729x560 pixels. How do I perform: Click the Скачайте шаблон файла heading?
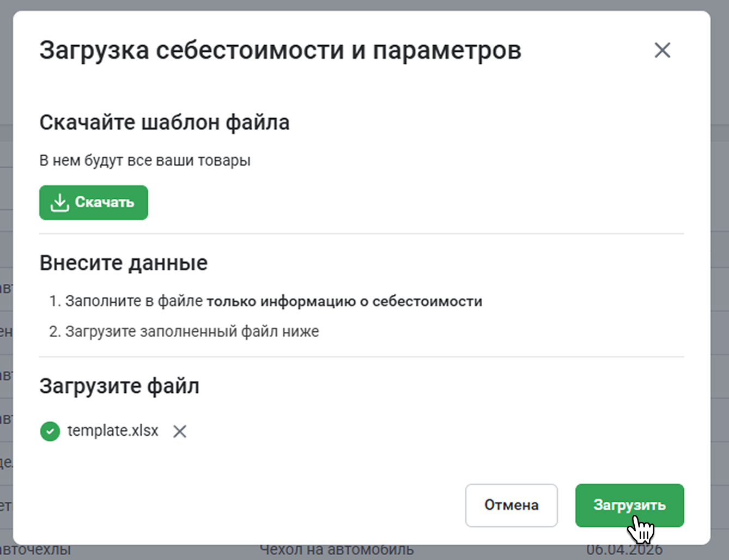[165, 123]
